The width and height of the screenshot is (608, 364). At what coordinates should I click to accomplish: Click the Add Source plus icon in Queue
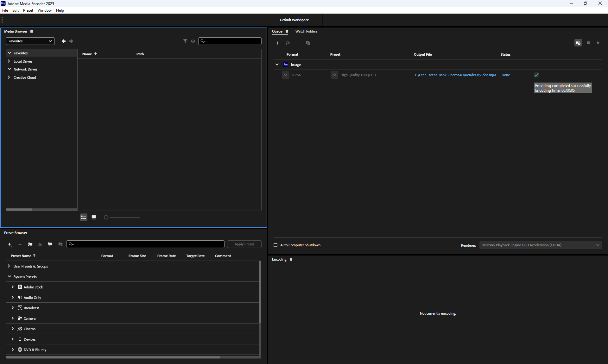pyautogui.click(x=278, y=43)
